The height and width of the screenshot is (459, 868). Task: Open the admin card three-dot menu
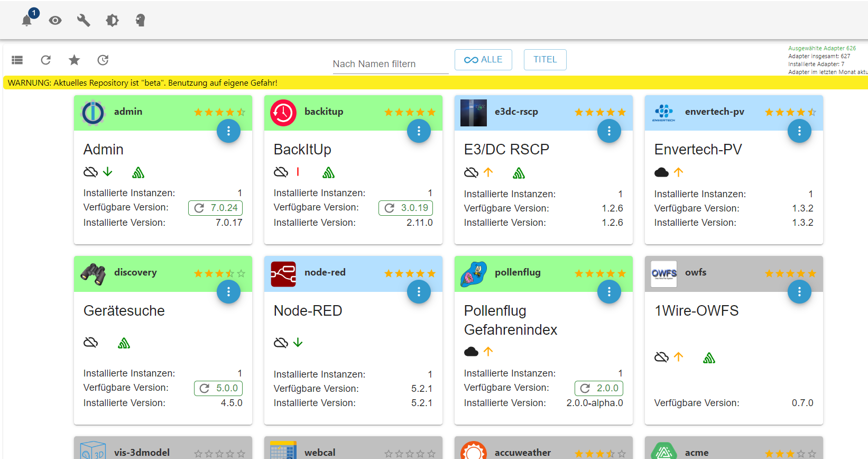click(x=228, y=131)
